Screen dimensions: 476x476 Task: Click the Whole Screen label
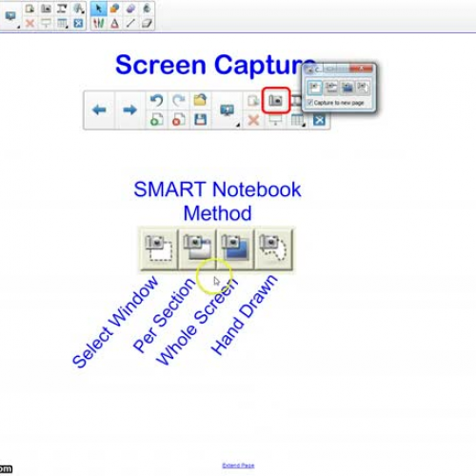(x=197, y=322)
